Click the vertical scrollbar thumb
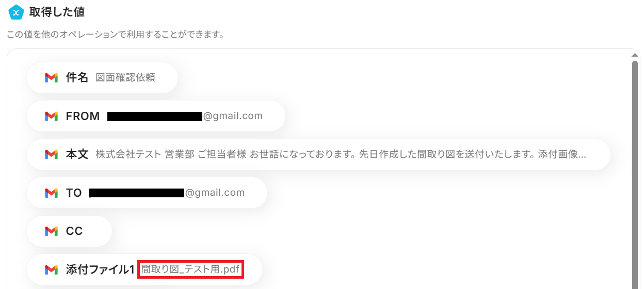 pos(635,175)
